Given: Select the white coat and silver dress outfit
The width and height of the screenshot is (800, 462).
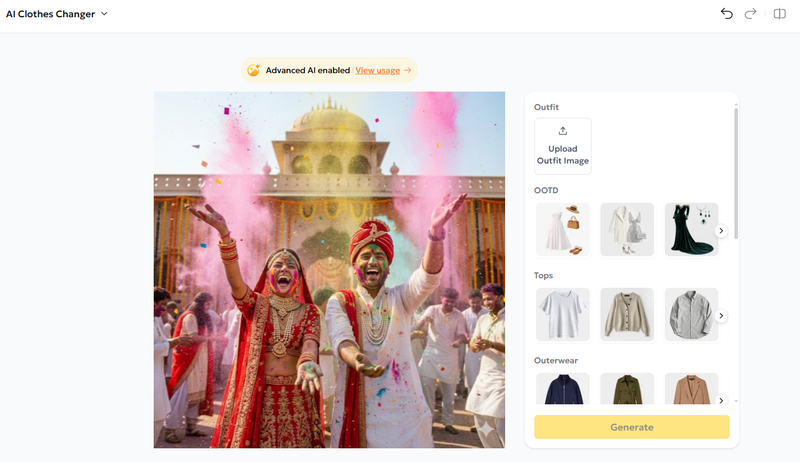Looking at the screenshot, I should click(x=627, y=229).
